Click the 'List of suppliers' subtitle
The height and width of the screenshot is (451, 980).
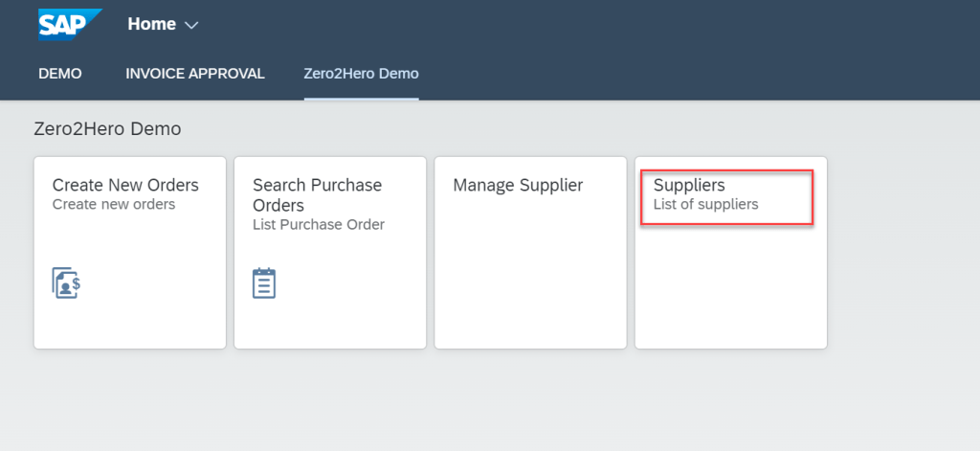pyautogui.click(x=705, y=204)
